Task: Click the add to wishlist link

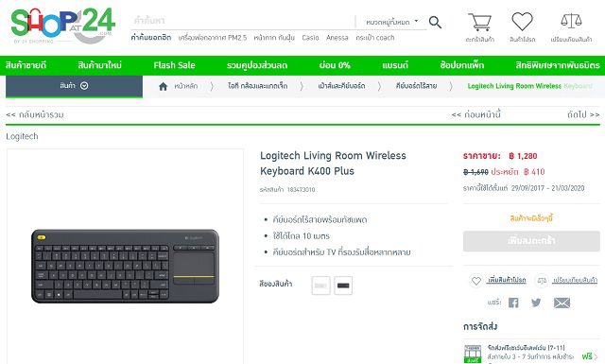Action: 507,280
